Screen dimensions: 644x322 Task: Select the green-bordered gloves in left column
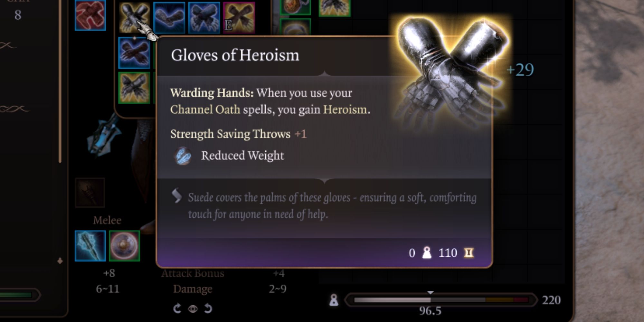pos(134,88)
